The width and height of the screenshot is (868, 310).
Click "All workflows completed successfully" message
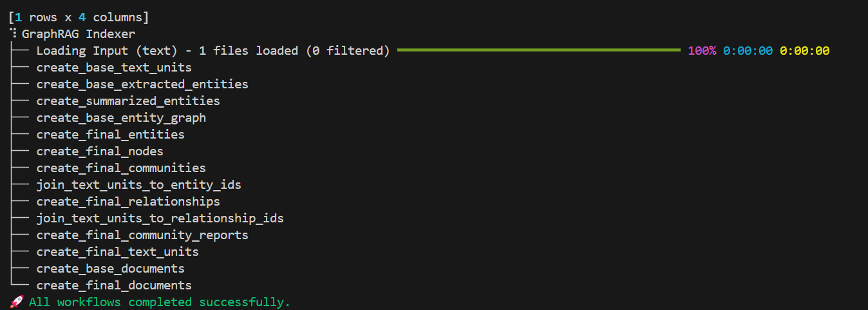pos(160,302)
